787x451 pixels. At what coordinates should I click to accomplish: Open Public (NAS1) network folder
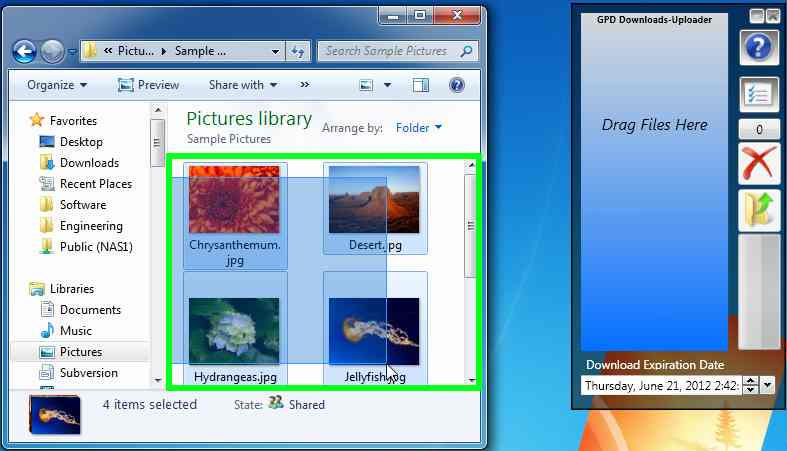(96, 247)
